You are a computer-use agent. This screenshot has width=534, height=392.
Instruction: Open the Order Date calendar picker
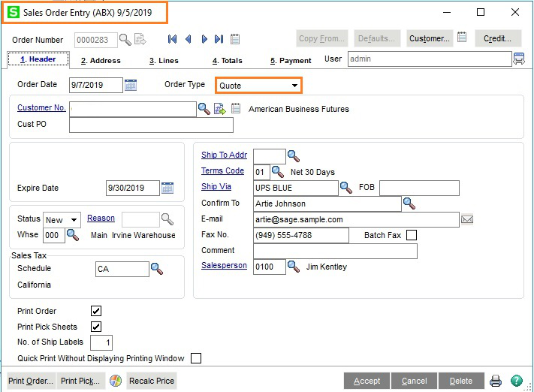point(131,85)
